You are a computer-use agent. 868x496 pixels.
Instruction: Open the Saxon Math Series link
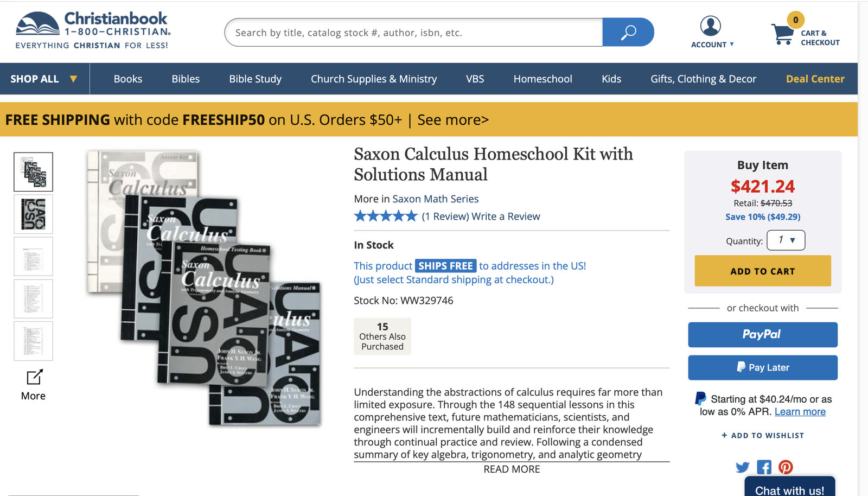pyautogui.click(x=435, y=199)
